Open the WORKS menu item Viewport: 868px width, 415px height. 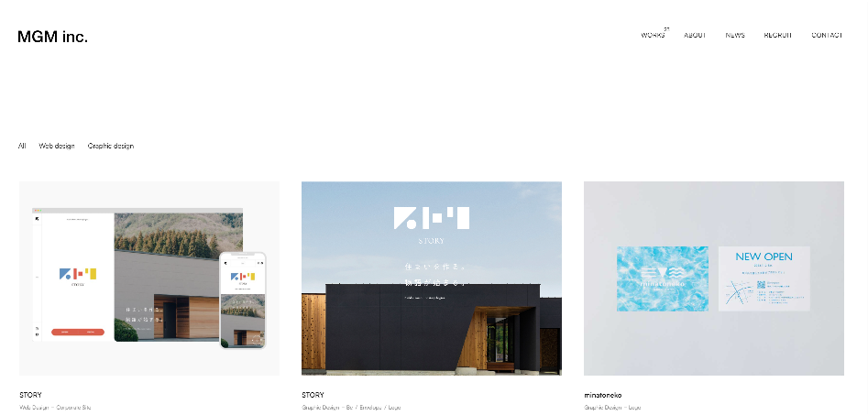654,35
